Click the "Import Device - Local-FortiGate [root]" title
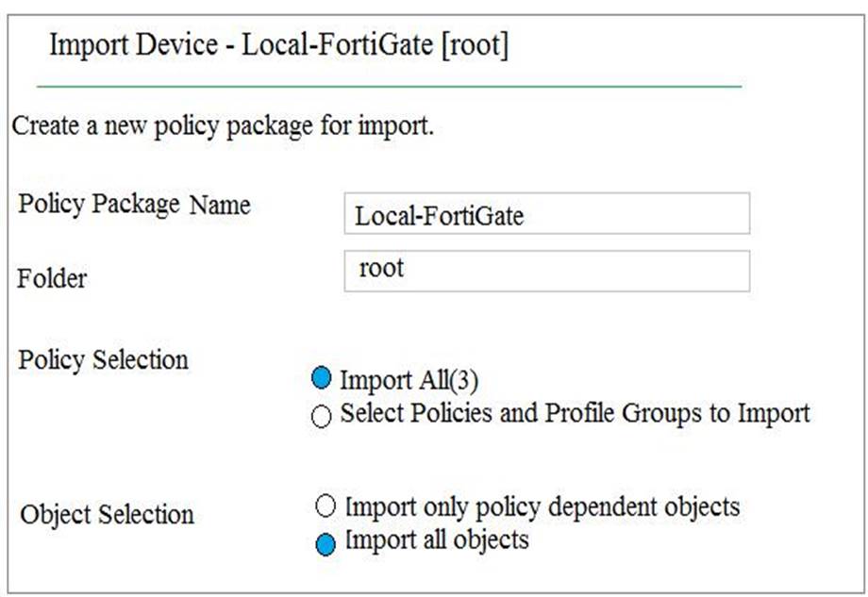This screenshot has width=868, height=597. (x=278, y=45)
